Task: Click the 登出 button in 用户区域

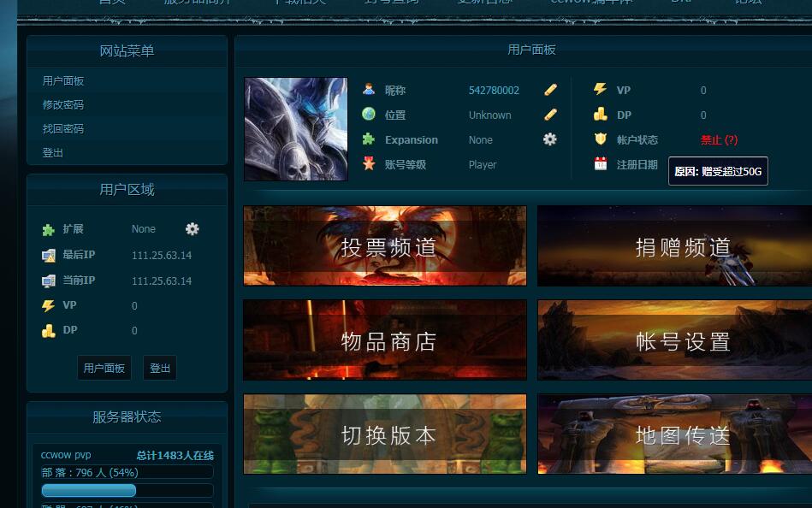Action: [160, 368]
